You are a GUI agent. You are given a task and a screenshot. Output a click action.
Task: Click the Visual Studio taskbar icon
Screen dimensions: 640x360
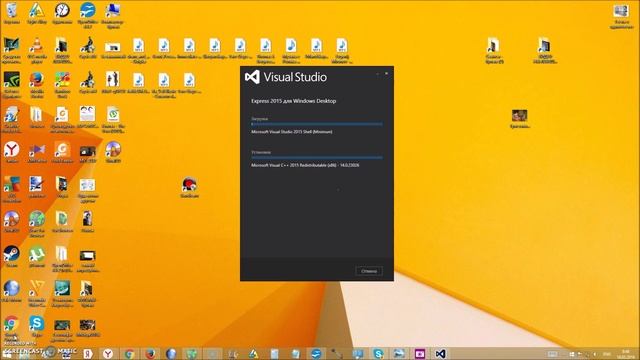[x=440, y=354]
